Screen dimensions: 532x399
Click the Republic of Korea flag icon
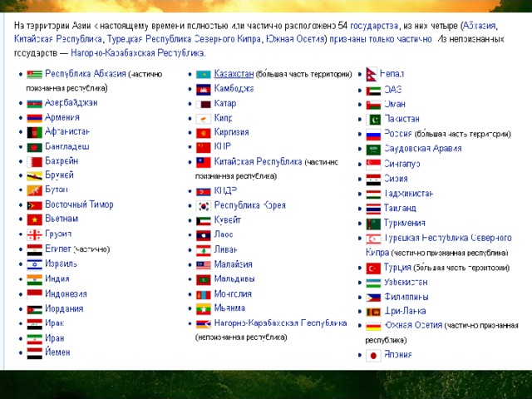[x=204, y=205]
